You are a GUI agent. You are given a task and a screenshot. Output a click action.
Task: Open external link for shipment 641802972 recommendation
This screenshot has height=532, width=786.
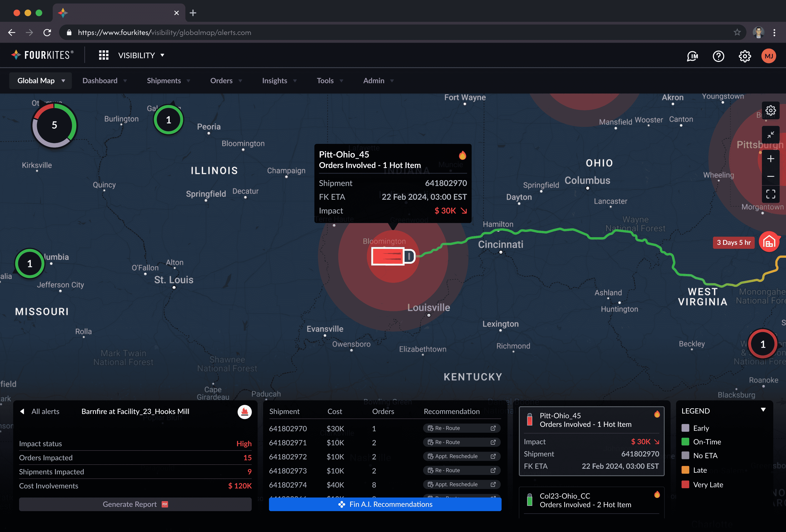[x=493, y=456]
